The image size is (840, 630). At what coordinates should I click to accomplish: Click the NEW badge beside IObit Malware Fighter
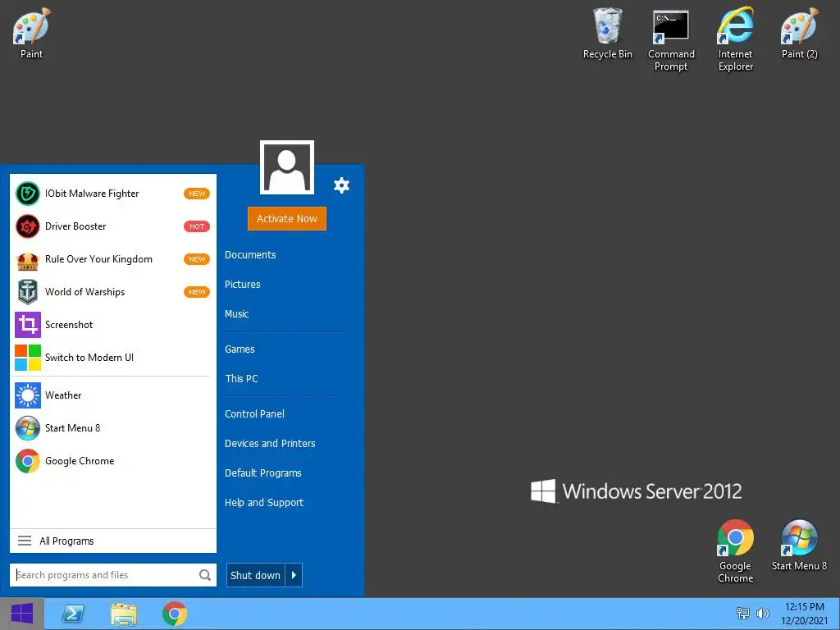pos(197,194)
